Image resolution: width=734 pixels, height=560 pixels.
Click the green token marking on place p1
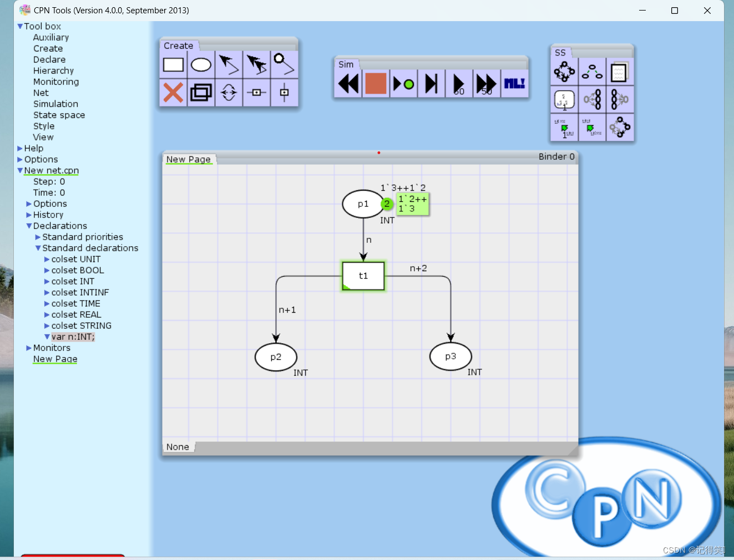(387, 204)
